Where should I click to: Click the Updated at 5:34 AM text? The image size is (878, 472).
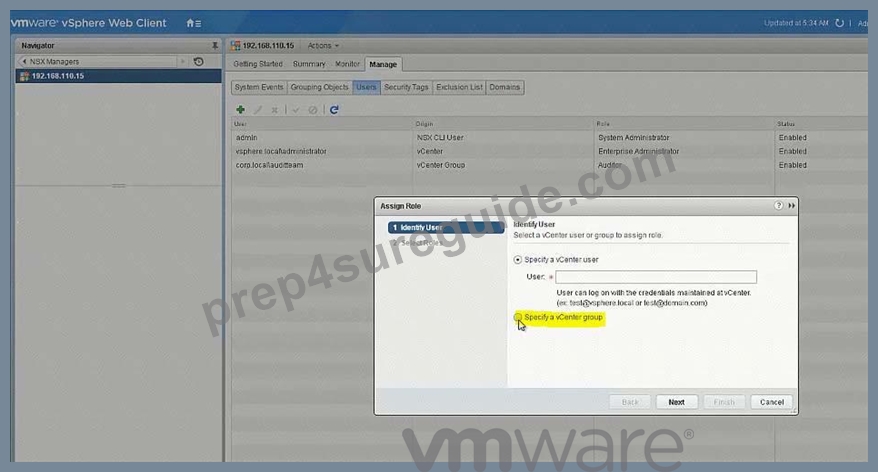tap(796, 23)
